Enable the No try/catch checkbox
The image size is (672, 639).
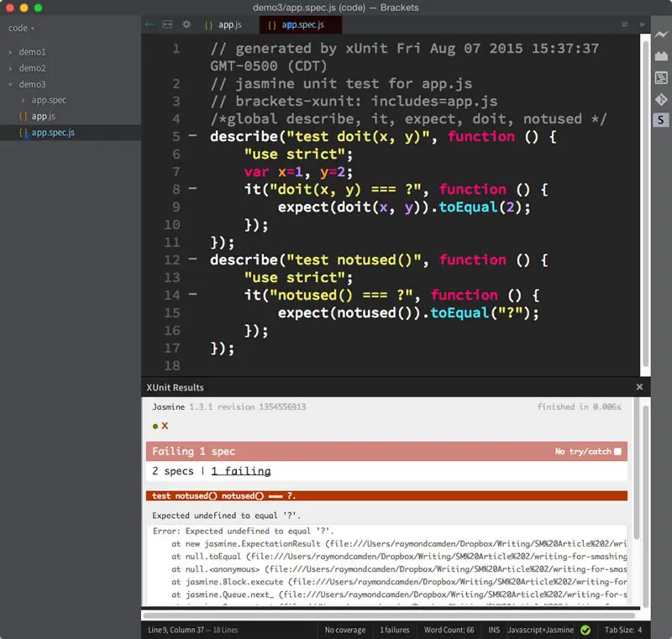(617, 452)
